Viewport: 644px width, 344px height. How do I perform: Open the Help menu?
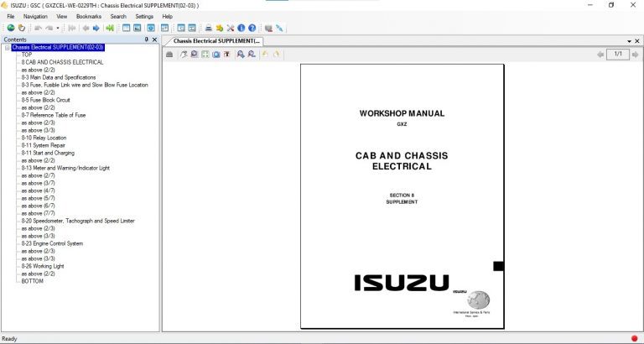pos(167,17)
